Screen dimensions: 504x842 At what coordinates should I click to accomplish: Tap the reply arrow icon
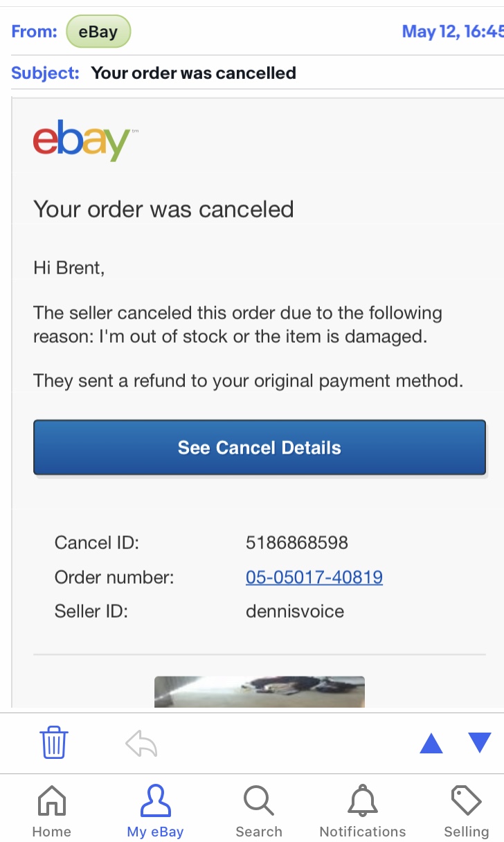click(141, 744)
